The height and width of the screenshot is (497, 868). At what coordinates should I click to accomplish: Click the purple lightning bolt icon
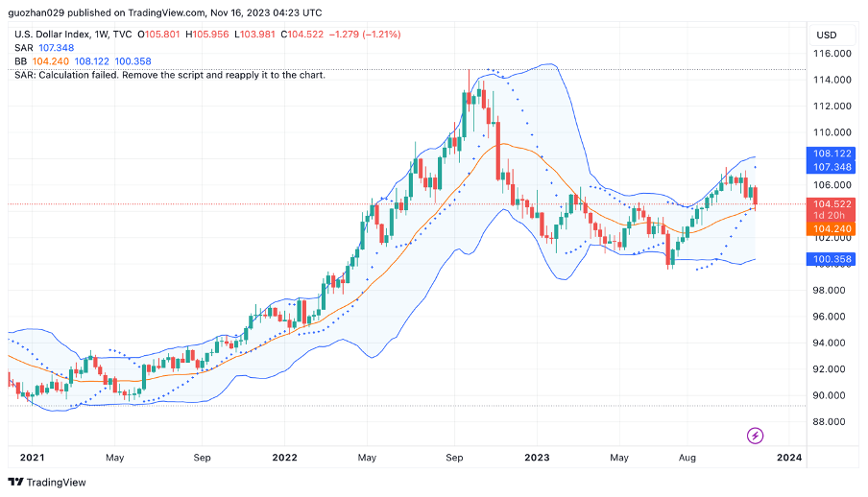pyautogui.click(x=755, y=436)
